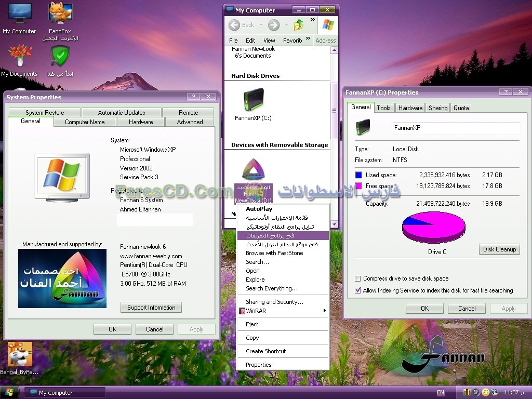Open the Edit menu

coord(250,41)
